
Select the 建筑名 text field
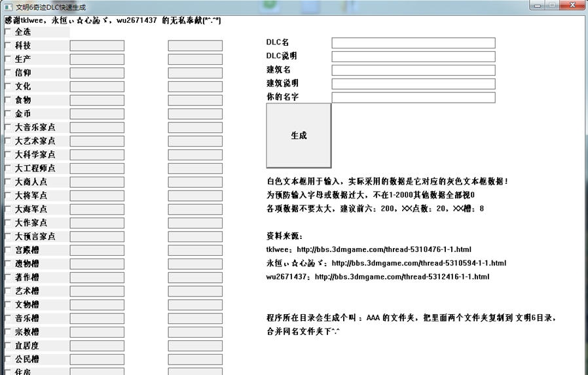pyautogui.click(x=413, y=70)
